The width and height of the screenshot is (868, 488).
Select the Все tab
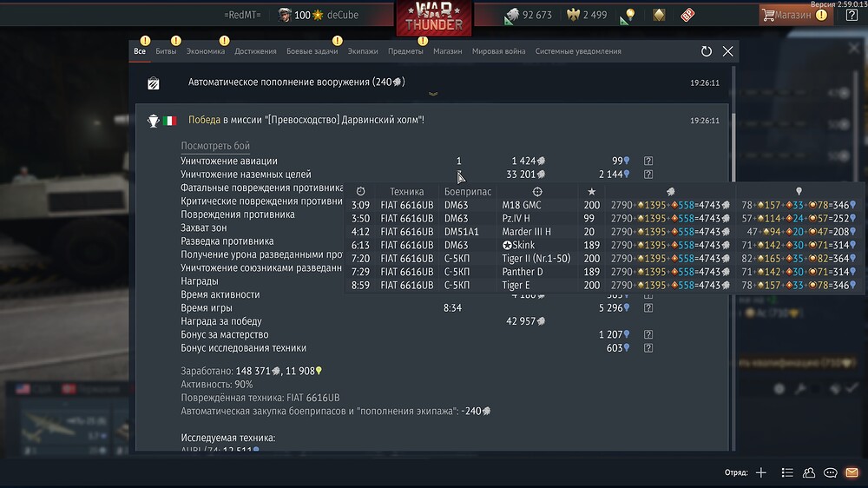click(140, 51)
